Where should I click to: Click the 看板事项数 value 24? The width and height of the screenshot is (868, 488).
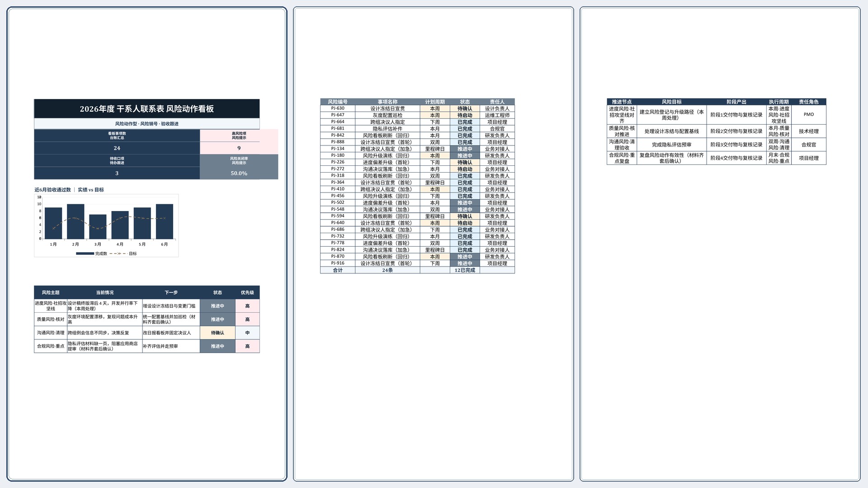click(x=117, y=148)
